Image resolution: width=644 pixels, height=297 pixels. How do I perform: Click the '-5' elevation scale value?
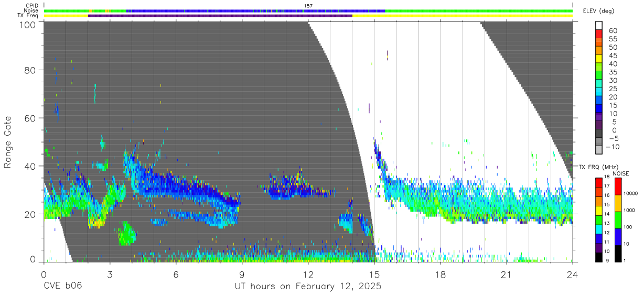pos(614,139)
